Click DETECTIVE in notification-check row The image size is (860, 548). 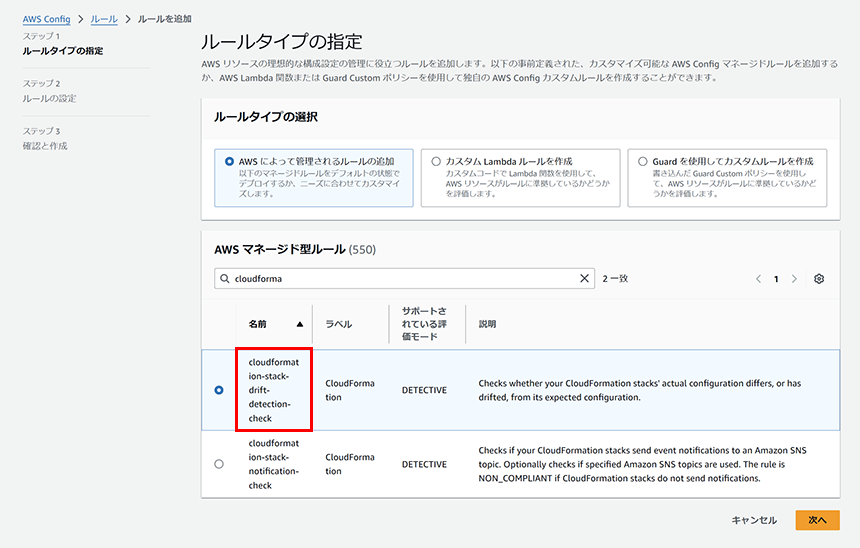click(x=424, y=464)
